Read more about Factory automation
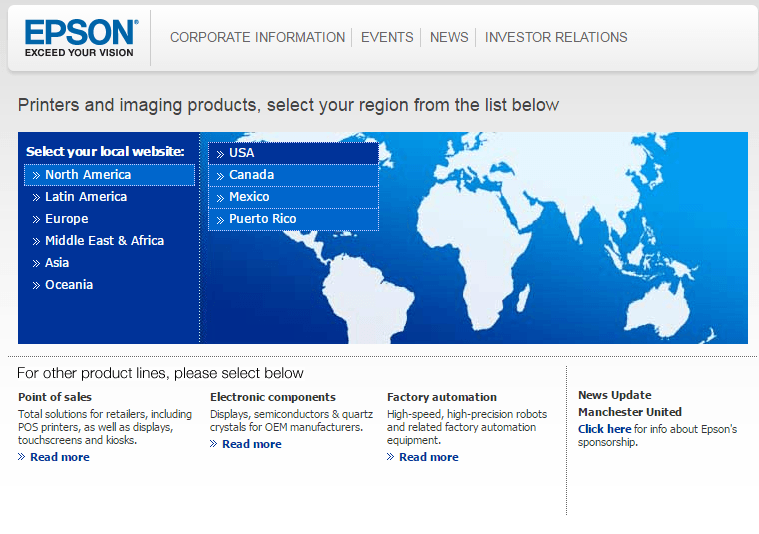 [x=428, y=457]
